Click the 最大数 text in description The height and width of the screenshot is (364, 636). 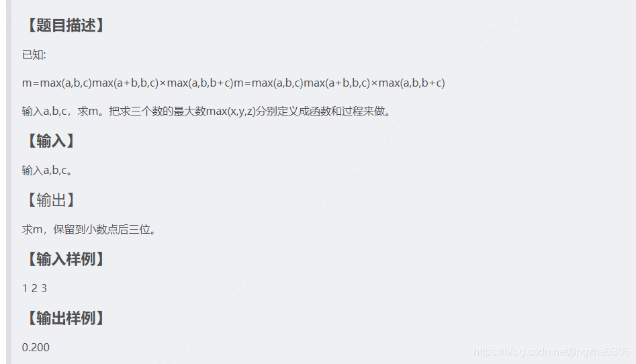pos(189,111)
